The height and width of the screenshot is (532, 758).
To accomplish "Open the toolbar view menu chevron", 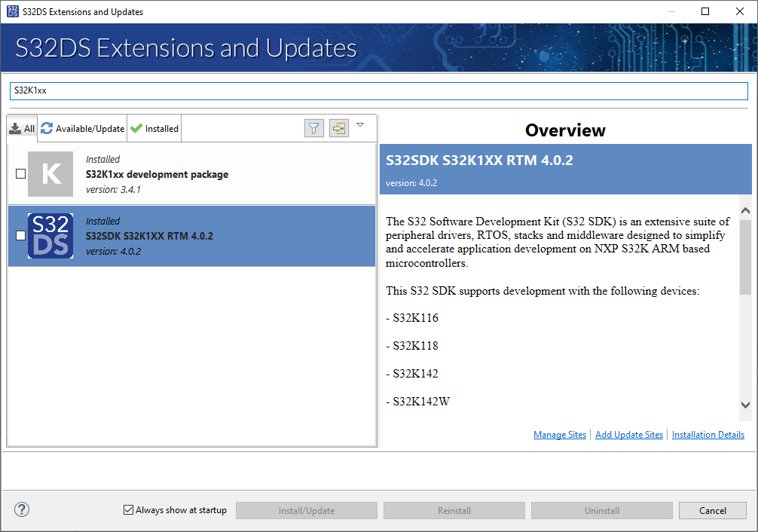I will click(360, 126).
